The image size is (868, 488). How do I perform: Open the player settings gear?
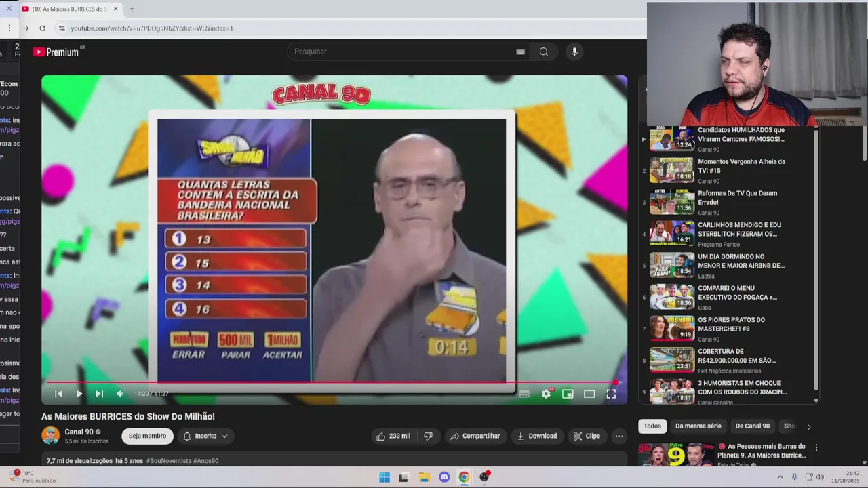pos(546,394)
